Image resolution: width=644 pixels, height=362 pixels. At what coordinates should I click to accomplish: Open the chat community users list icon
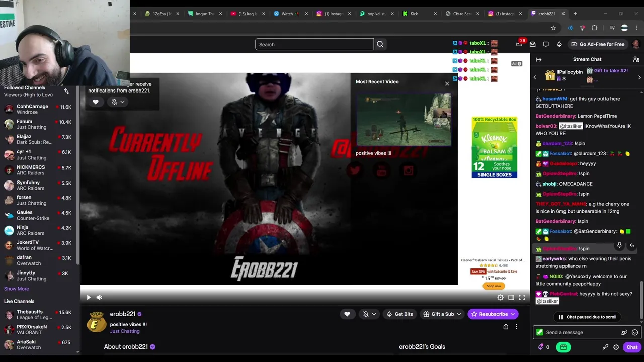tap(636, 59)
